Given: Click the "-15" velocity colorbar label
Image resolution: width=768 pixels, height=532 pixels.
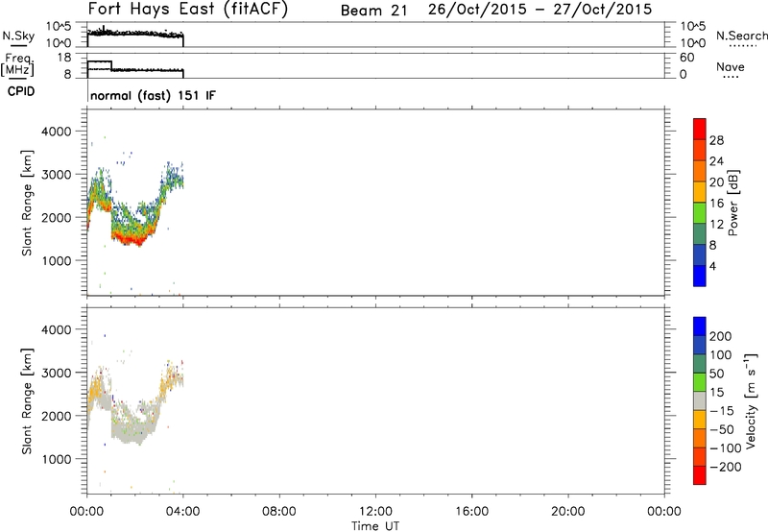Looking at the screenshot, I should [722, 411].
